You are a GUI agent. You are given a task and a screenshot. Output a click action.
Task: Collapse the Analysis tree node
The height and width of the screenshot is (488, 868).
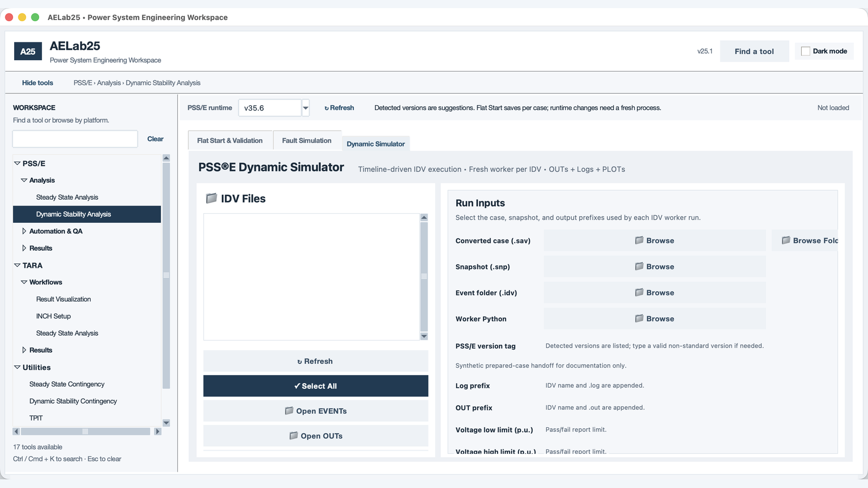pyautogui.click(x=24, y=180)
